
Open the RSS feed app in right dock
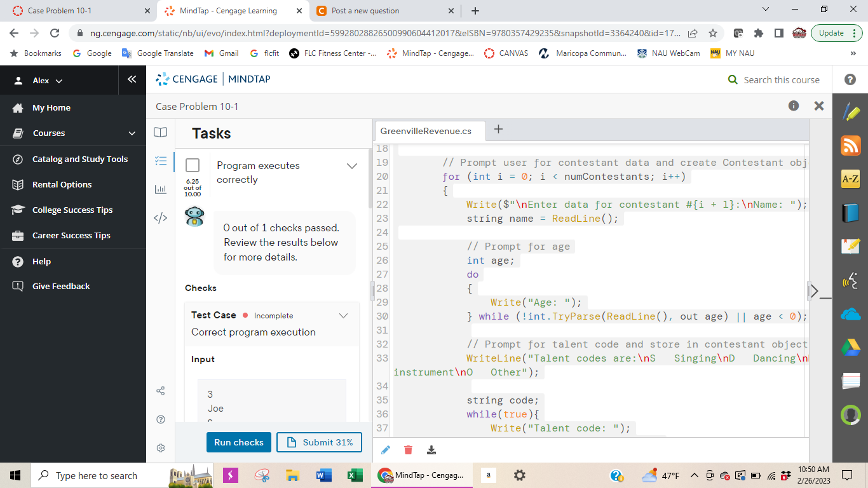point(850,146)
